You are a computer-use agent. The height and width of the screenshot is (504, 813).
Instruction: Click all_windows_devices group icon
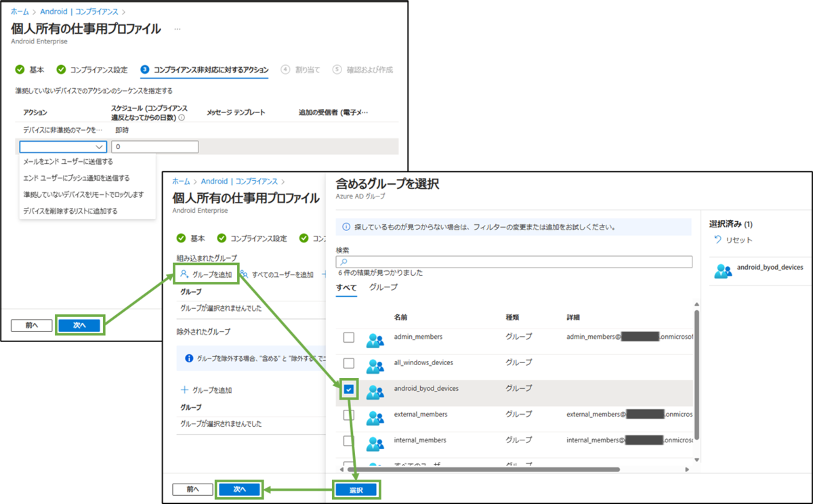375,366
